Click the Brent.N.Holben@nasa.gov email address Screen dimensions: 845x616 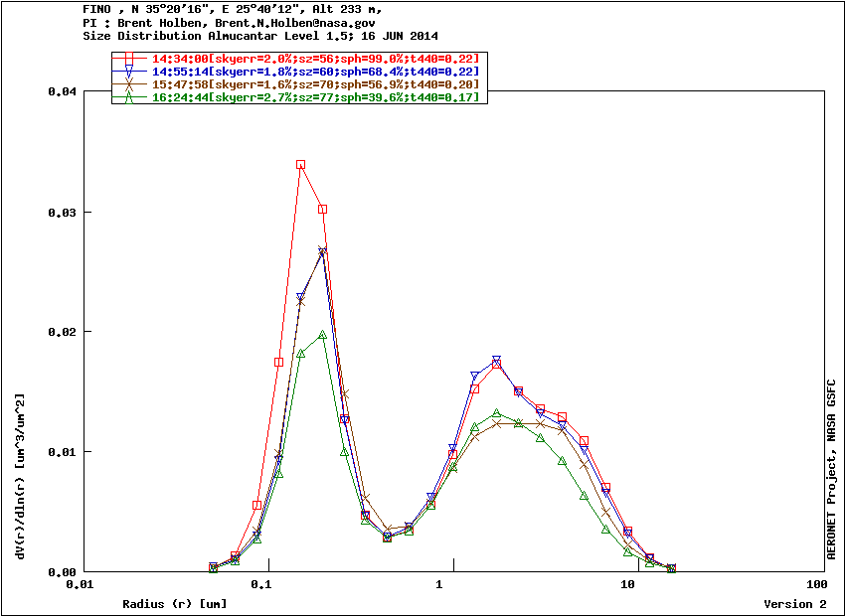291,22
